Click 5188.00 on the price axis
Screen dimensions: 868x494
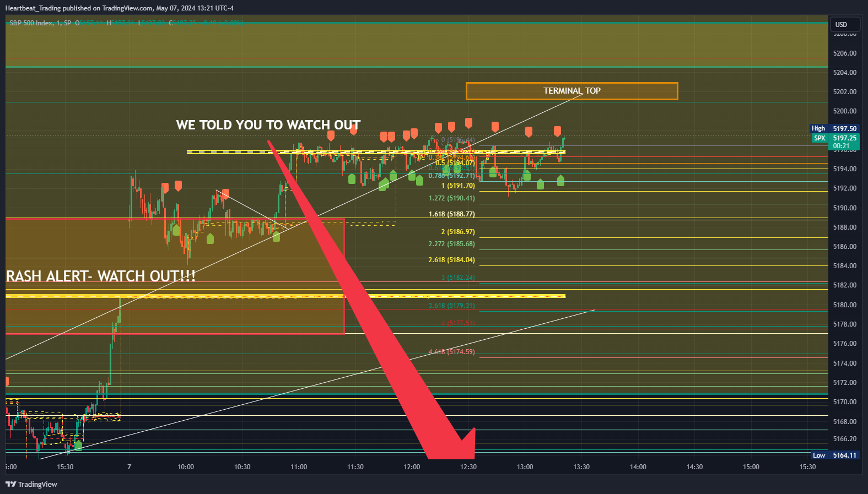(845, 227)
